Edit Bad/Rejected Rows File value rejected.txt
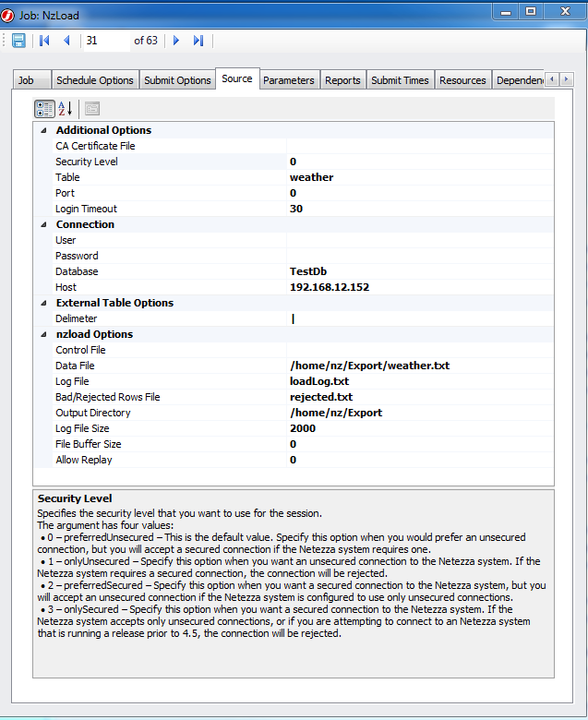Viewport: 588px width, 720px height. [420, 397]
